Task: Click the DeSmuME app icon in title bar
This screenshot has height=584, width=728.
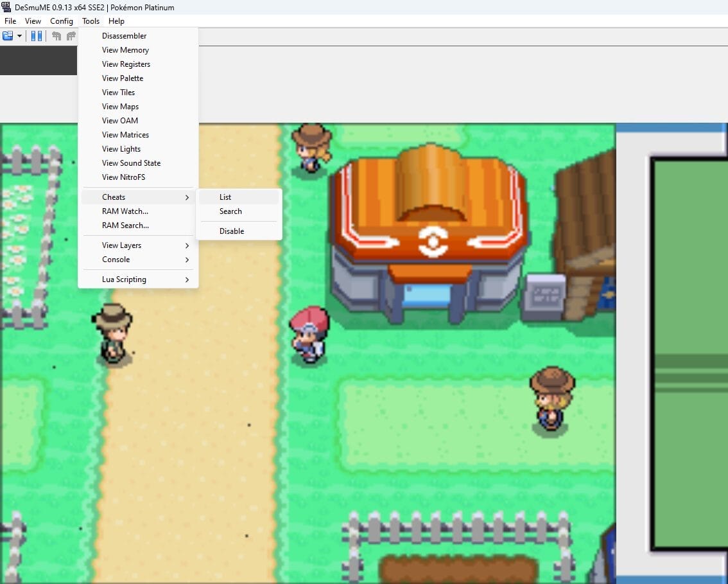Action: 6,7
